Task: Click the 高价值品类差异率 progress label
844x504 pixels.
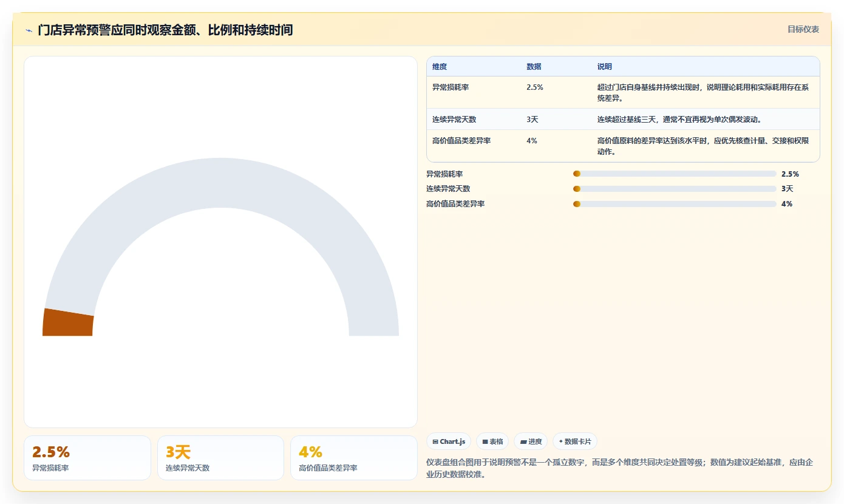Action: pos(455,204)
